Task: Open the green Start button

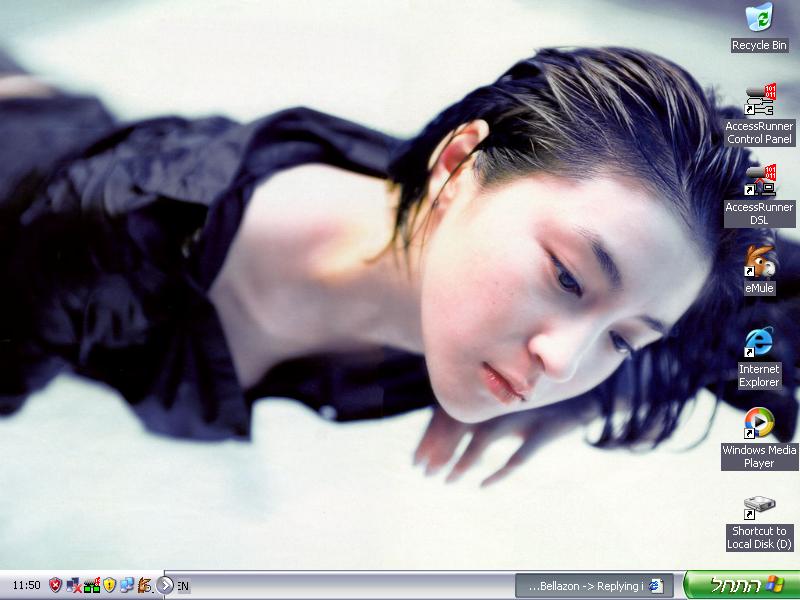Action: point(741,585)
